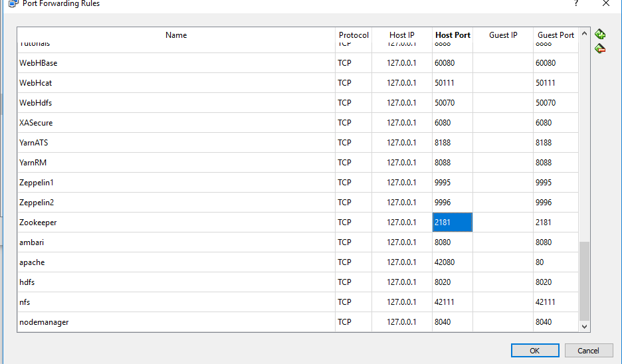The width and height of the screenshot is (622, 364).
Task: Select the hdfs rule name
Action: pos(27,282)
